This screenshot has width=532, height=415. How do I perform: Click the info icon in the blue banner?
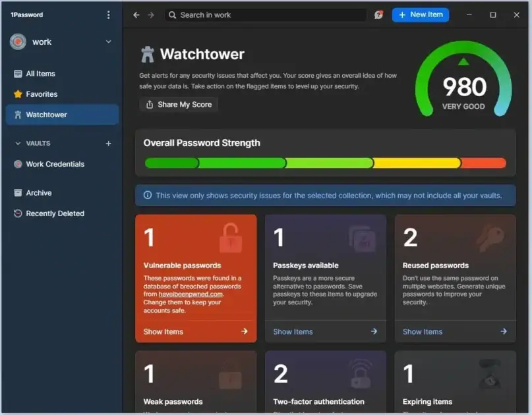pos(148,195)
